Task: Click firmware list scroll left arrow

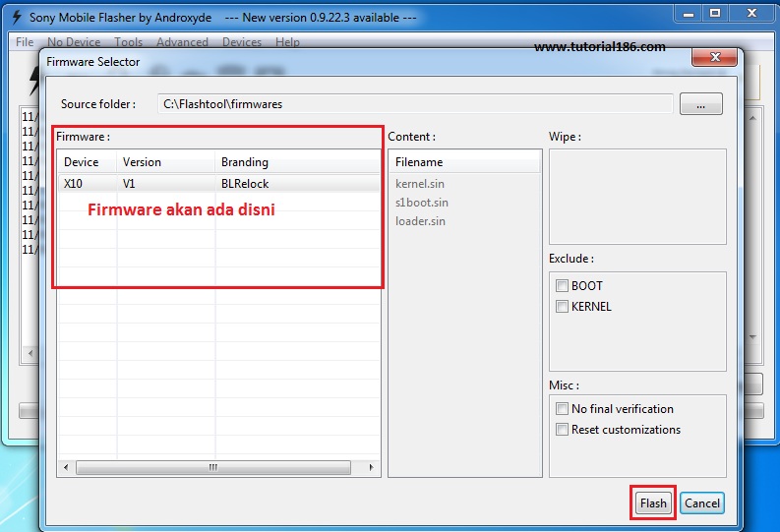Action: (x=66, y=467)
